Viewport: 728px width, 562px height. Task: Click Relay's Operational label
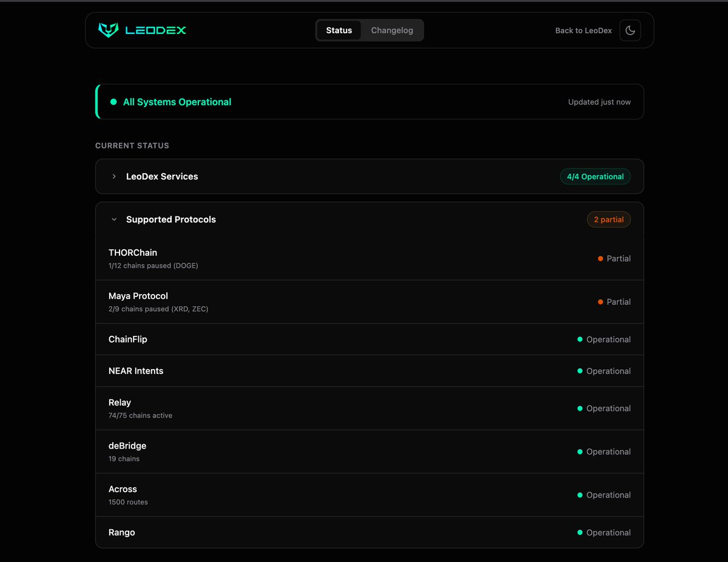(x=608, y=409)
